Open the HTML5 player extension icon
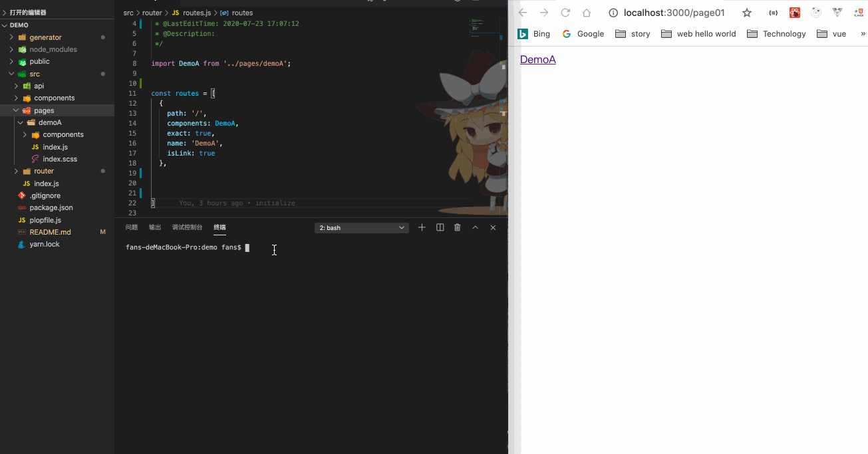 point(859,13)
